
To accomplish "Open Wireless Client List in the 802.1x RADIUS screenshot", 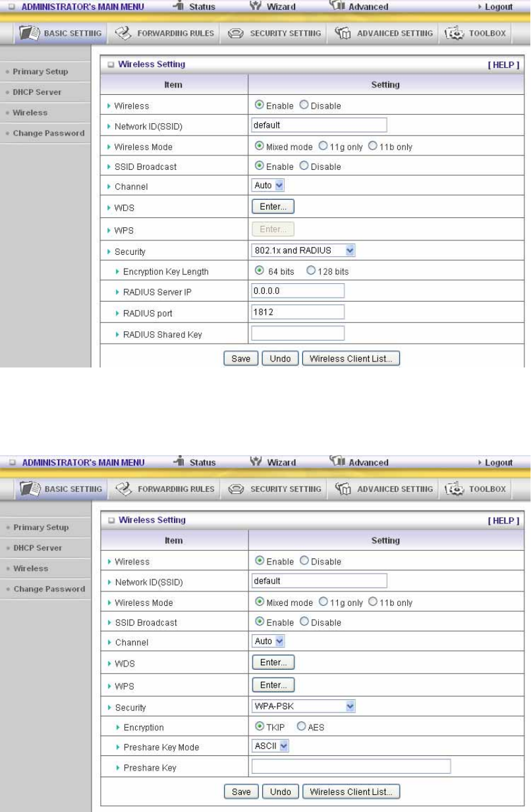I will (351, 359).
